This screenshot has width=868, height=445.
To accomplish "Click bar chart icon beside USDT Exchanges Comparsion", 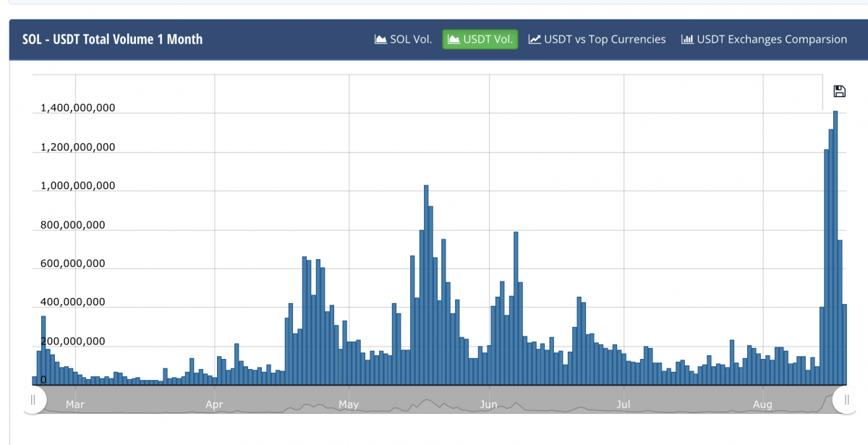I will [x=687, y=40].
